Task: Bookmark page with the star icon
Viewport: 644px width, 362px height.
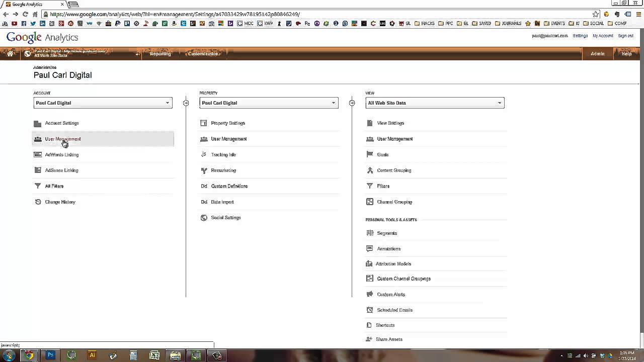Action: (596, 14)
